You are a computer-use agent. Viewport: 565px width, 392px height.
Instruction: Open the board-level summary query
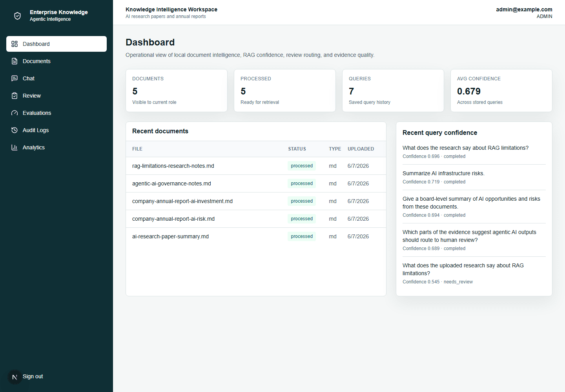(471, 203)
